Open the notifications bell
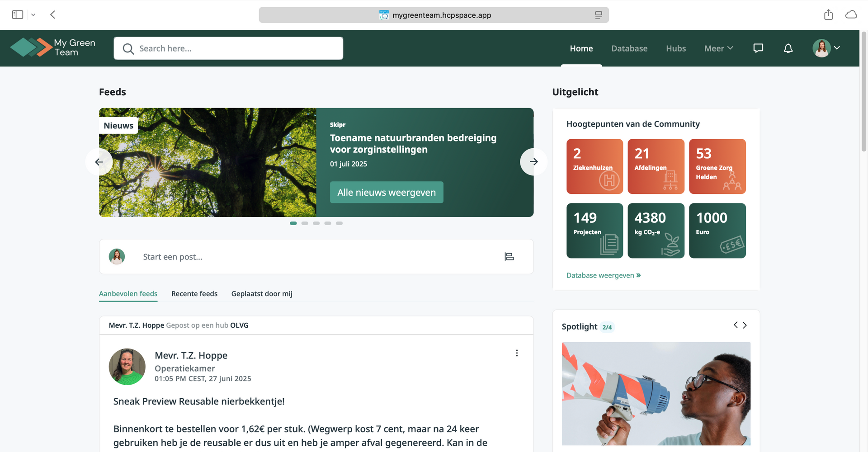868x452 pixels. click(x=788, y=48)
